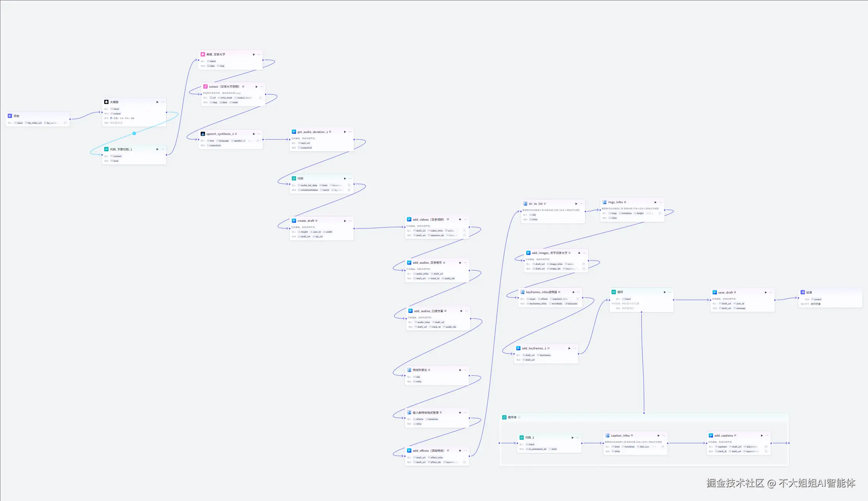Click info icon beside 循环体 title
This screenshot has height=501, width=868.
point(519,417)
